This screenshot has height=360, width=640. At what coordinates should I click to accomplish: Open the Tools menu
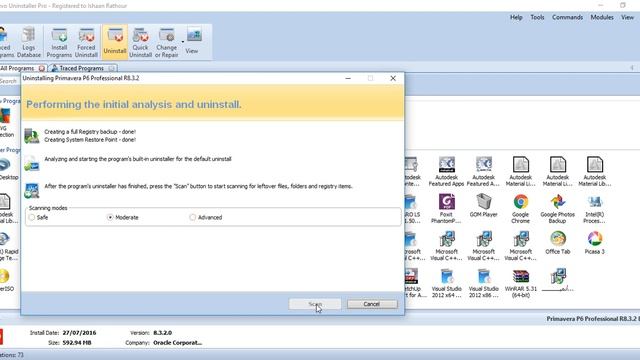537,17
